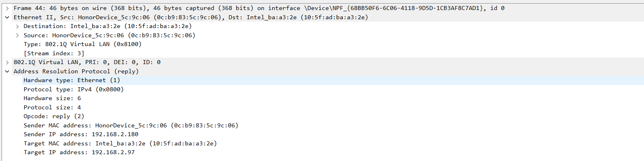Expand the 802.1Q Virtual LAN section
This screenshot has width=644, height=161.
(7, 62)
